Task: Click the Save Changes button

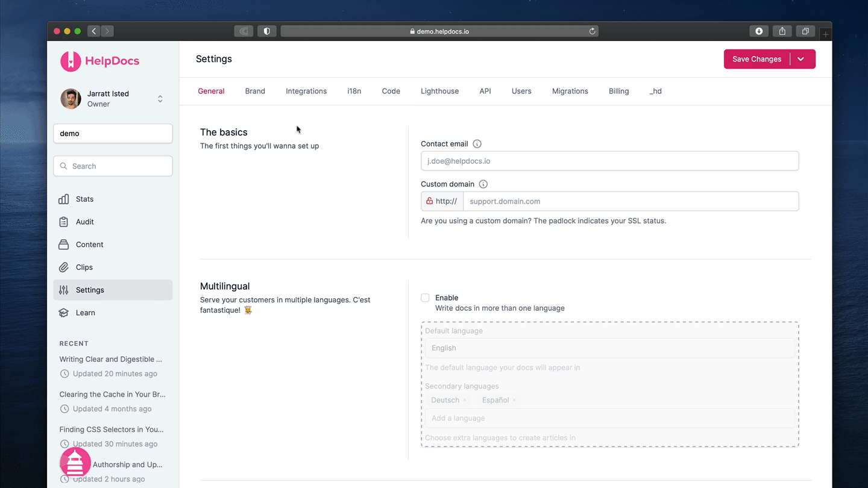Action: point(757,59)
